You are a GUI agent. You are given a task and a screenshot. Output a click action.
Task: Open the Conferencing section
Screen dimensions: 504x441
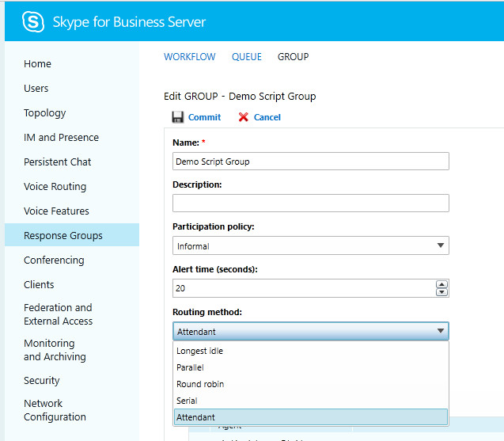pyautogui.click(x=54, y=260)
